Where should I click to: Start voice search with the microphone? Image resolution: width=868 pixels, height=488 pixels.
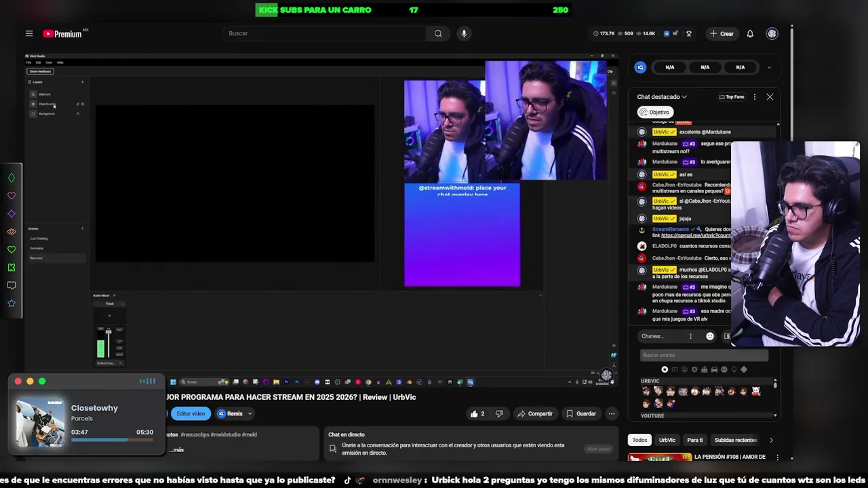tap(464, 33)
